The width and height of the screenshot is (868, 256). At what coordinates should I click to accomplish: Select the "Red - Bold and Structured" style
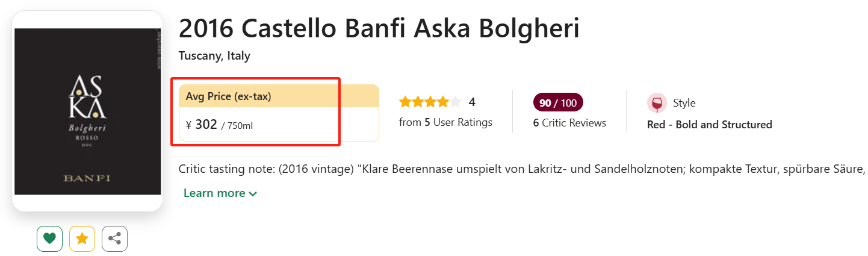click(x=709, y=125)
